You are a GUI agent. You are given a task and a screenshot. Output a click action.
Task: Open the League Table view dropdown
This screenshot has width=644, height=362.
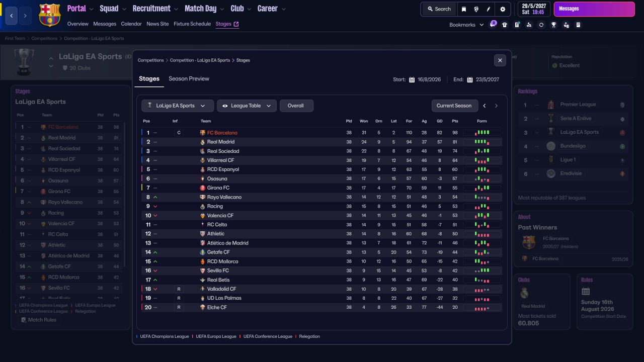(247, 106)
